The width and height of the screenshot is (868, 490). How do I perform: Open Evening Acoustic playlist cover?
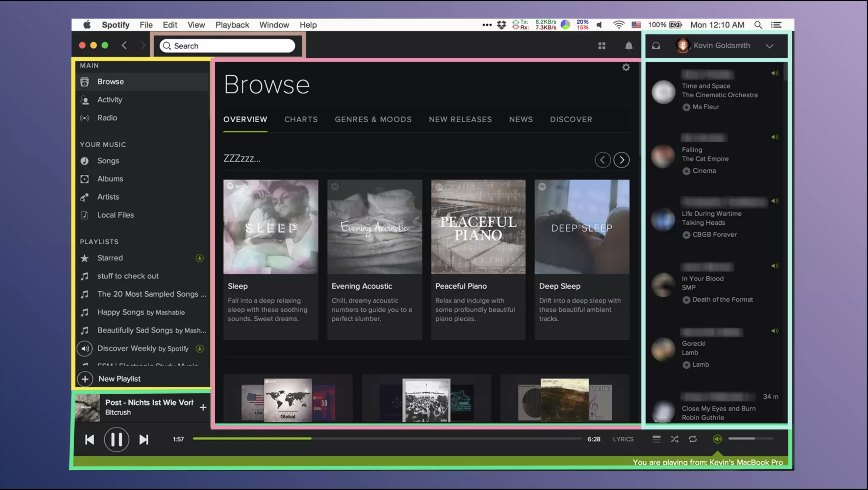[x=375, y=227]
